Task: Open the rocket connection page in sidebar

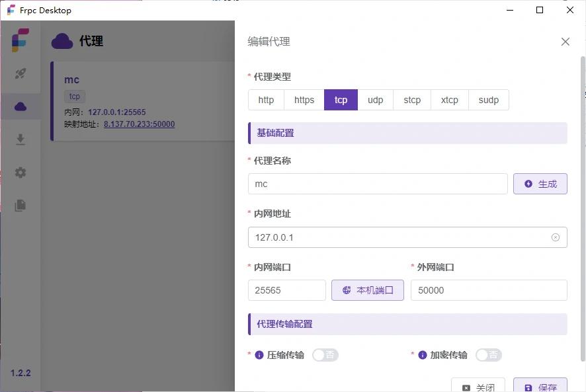Action: (x=21, y=73)
